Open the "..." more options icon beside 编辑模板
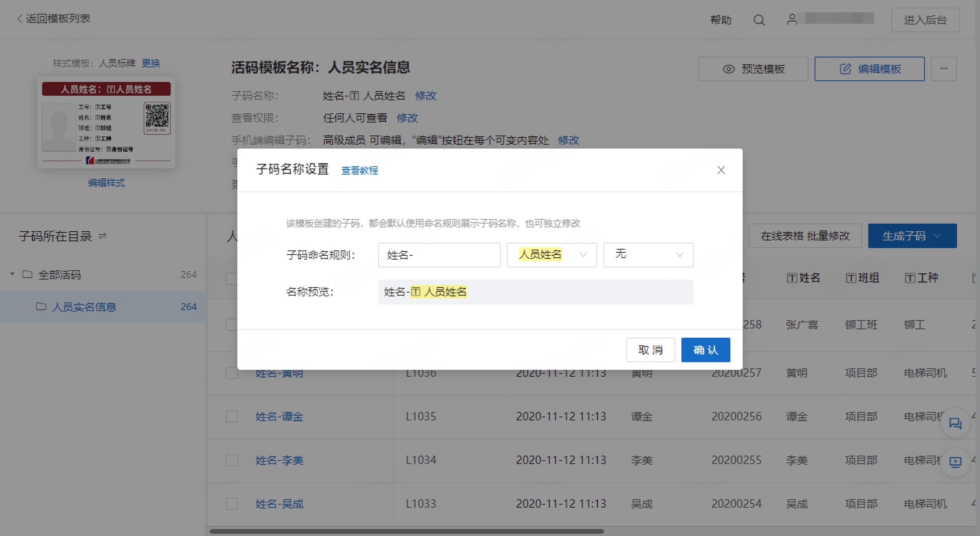The image size is (980, 536). point(944,69)
